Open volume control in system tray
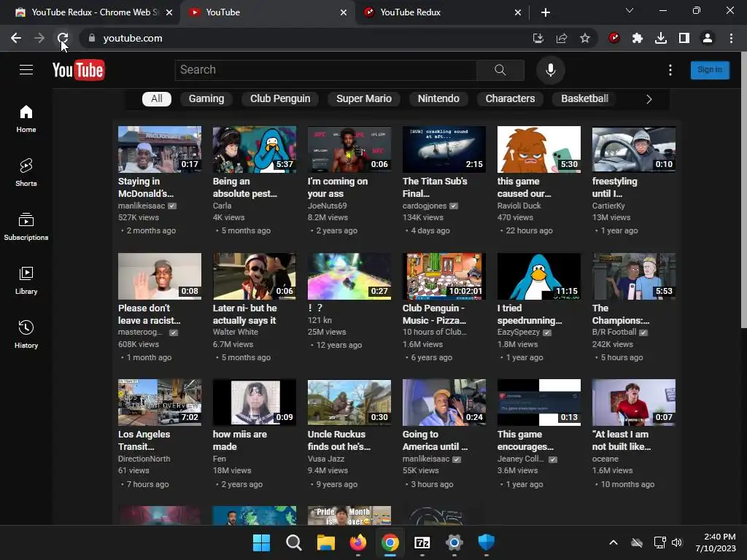Image resolution: width=747 pixels, height=560 pixels. click(x=677, y=542)
